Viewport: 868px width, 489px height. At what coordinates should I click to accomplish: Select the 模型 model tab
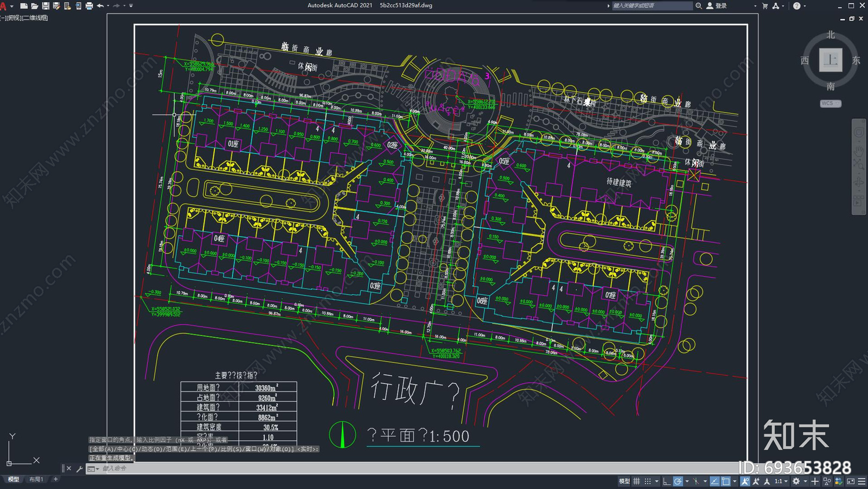[14, 479]
